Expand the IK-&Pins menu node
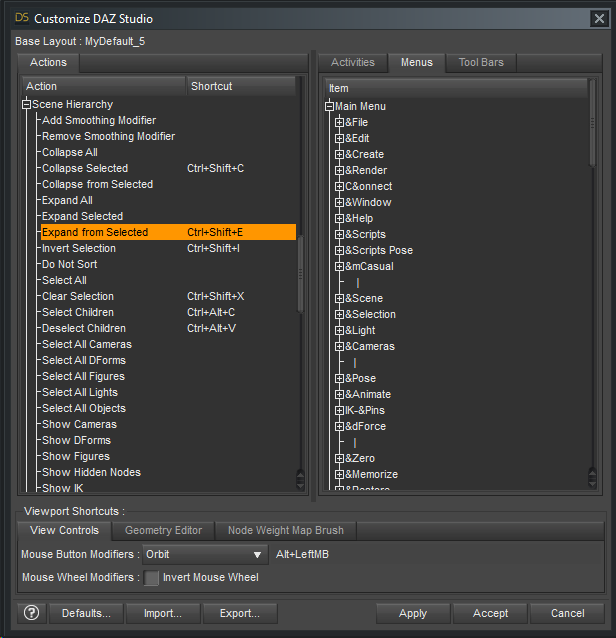The width and height of the screenshot is (616, 638). (x=339, y=411)
